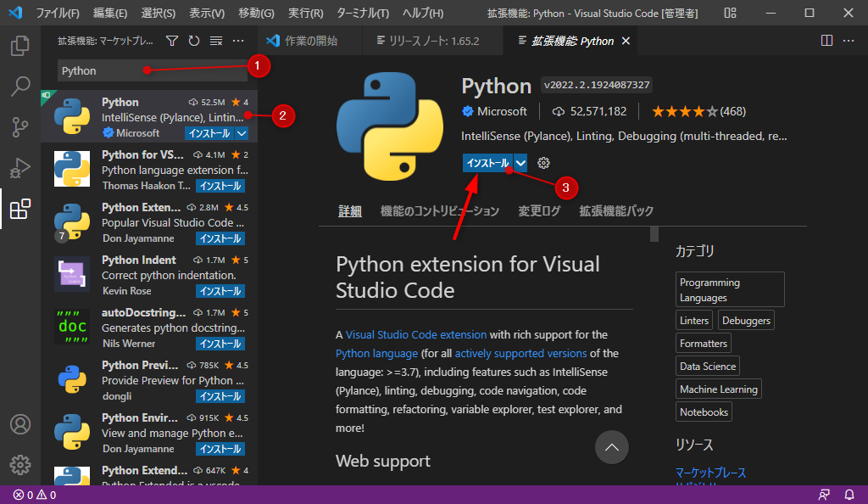Viewport: 868px width, 504px height.
Task: Open the Visual Studio Code extension link
Action: pyautogui.click(x=415, y=334)
